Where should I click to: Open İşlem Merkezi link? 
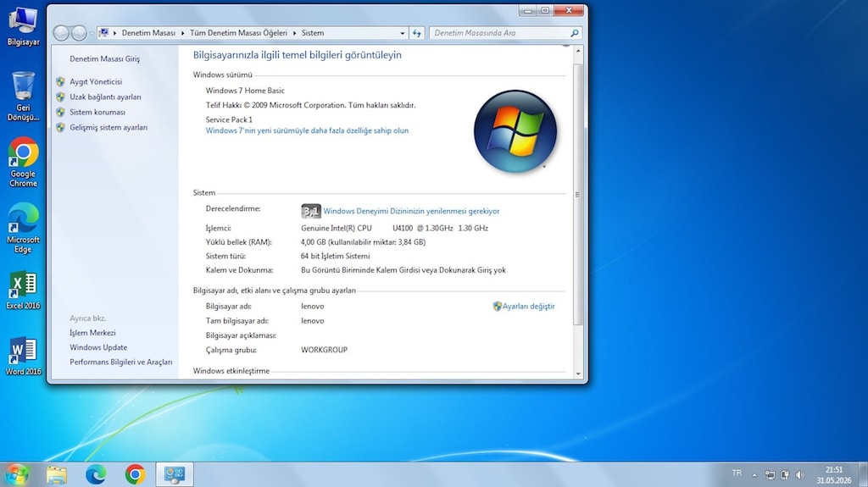92,333
